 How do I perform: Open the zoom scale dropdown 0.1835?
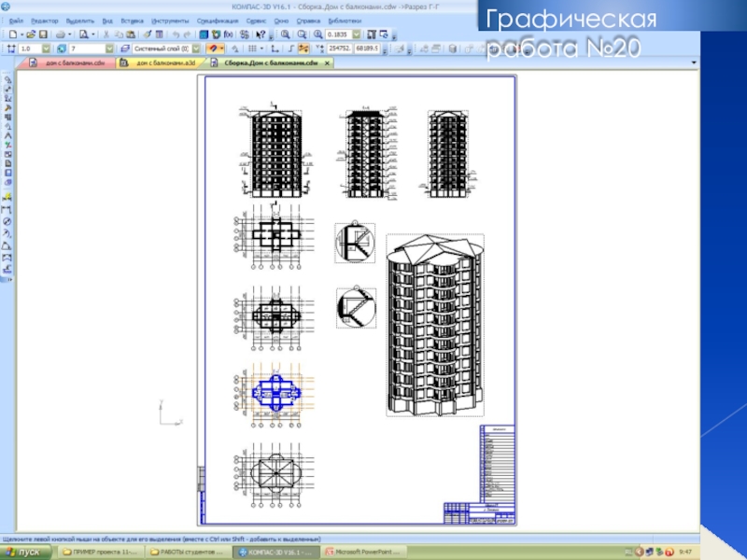pyautogui.click(x=357, y=35)
